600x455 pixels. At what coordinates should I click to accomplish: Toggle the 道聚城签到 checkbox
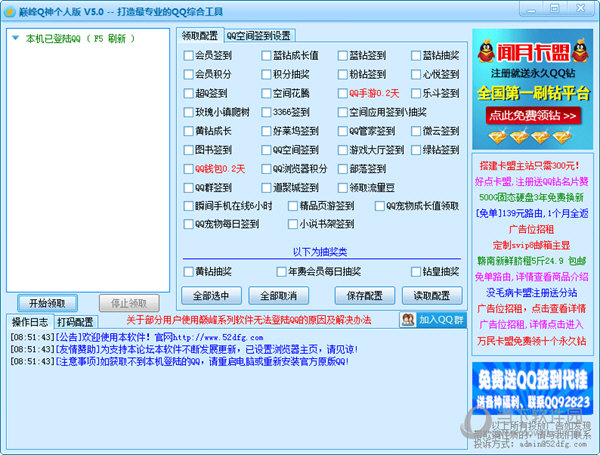click(x=266, y=188)
